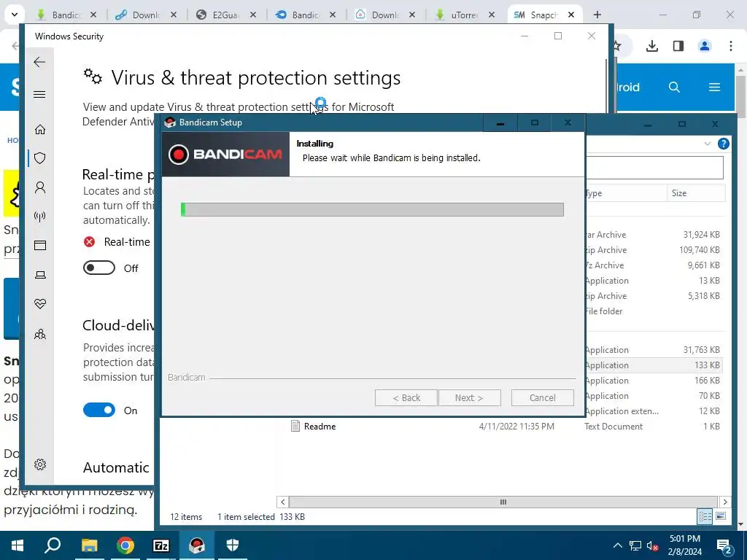Click Cancel in Bandicam Setup
The image size is (747, 560).
coord(542,397)
